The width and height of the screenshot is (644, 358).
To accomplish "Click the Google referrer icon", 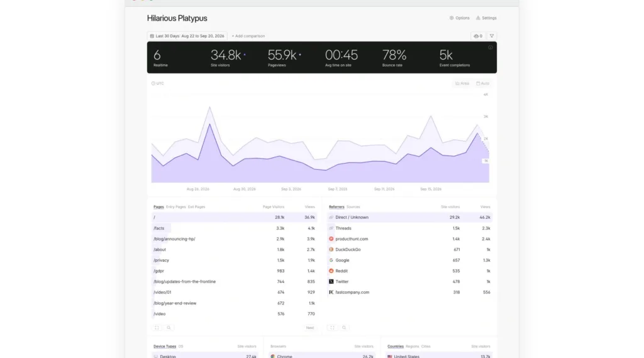I will click(x=331, y=260).
